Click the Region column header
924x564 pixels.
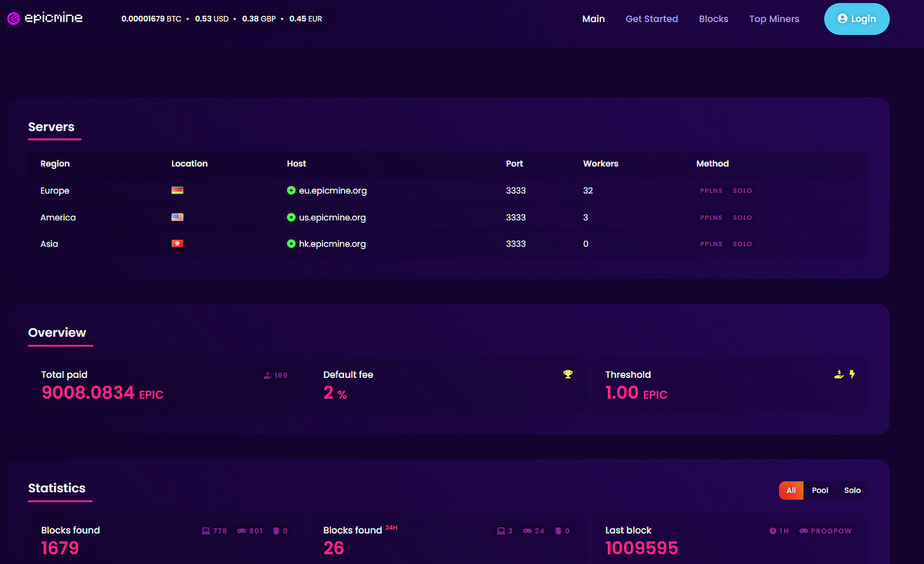(x=55, y=164)
